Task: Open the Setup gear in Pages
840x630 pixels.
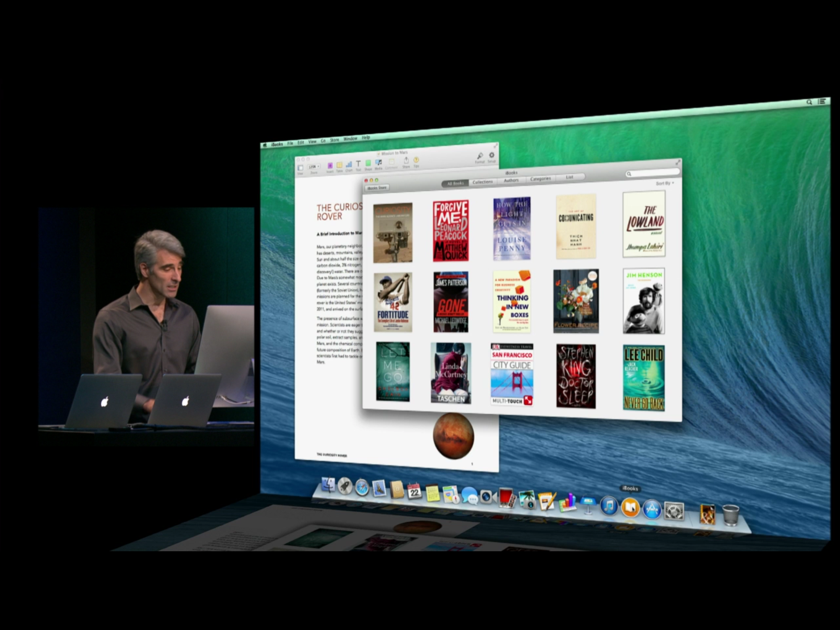Action: (x=491, y=155)
